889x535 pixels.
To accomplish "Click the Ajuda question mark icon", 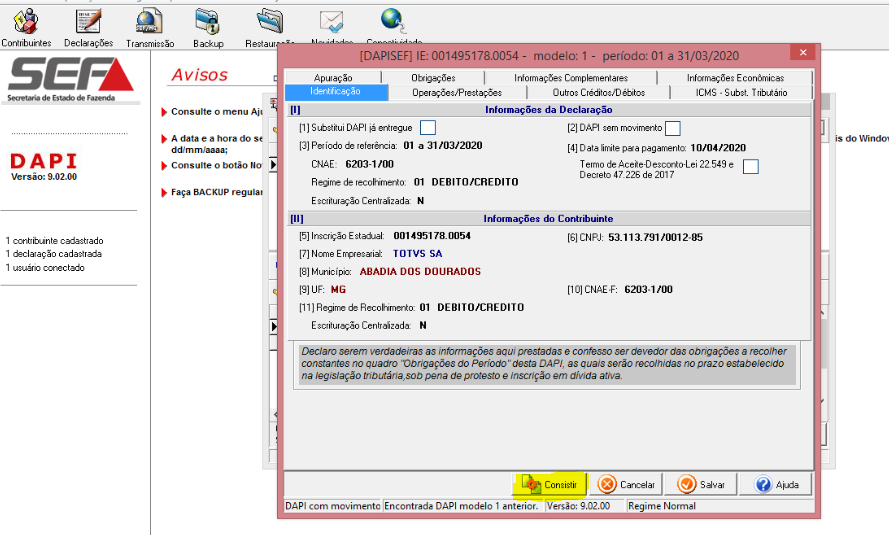I will pos(763,484).
